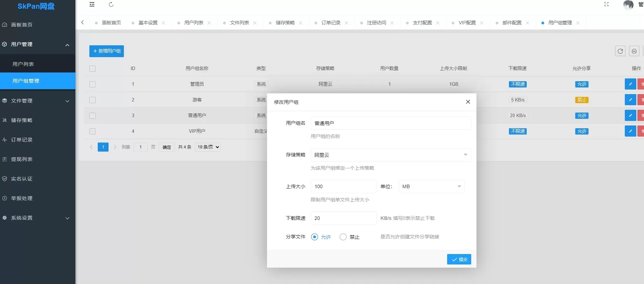Select the 禁止 share radio button
This screenshot has width=644, height=284.
click(343, 237)
